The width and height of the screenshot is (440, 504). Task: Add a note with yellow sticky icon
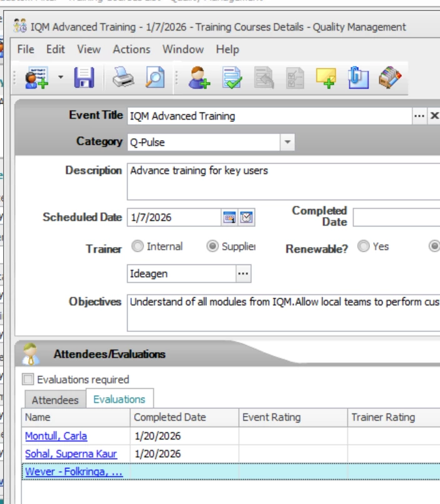pyautogui.click(x=326, y=78)
